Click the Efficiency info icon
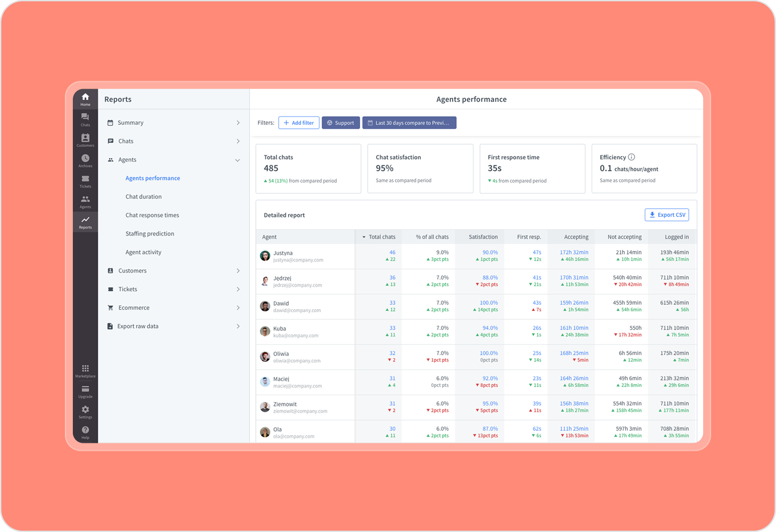The width and height of the screenshot is (776, 532). click(x=631, y=157)
